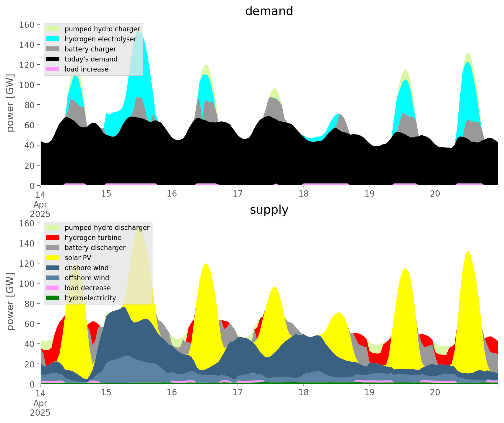Click the hydrogen electrolyser cyan legend swatch
Viewport: 504px width, 423px height.
[x=53, y=39]
